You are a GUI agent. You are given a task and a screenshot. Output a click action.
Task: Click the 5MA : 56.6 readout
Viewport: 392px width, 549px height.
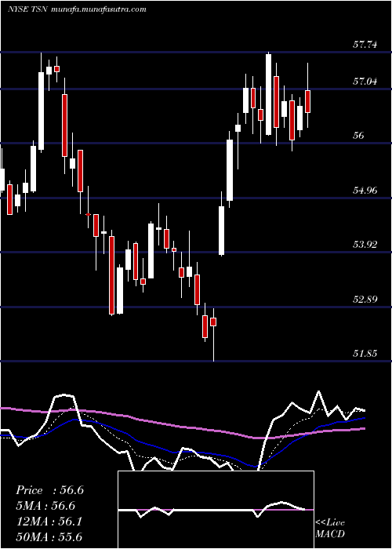(x=45, y=506)
